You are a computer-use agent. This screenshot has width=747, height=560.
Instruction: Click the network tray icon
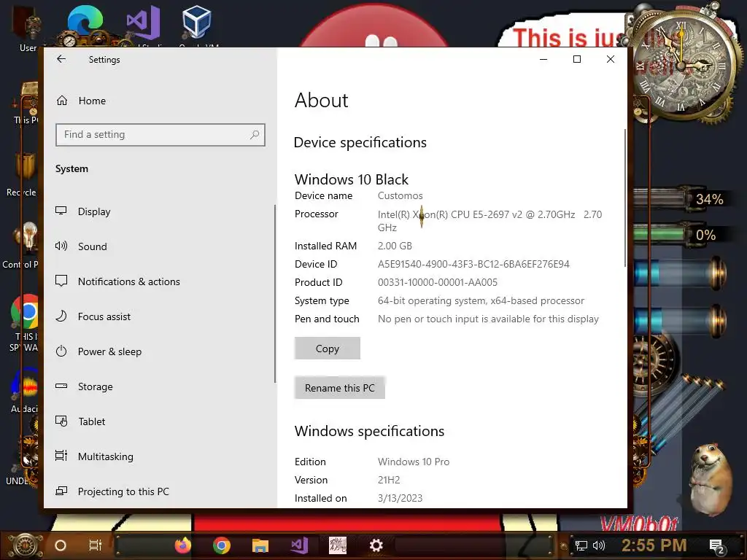point(581,545)
